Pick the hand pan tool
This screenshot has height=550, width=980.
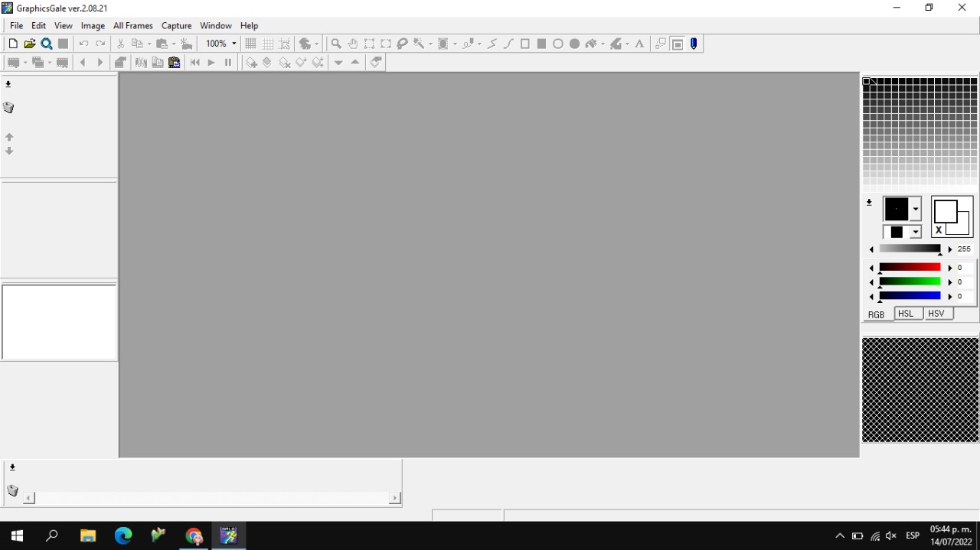352,44
